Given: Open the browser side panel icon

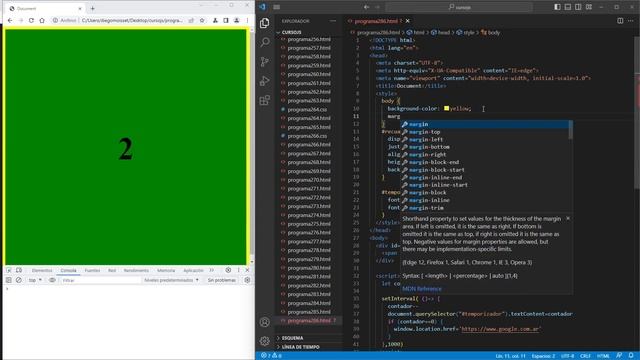Looking at the screenshot, I should [x=226, y=20].
